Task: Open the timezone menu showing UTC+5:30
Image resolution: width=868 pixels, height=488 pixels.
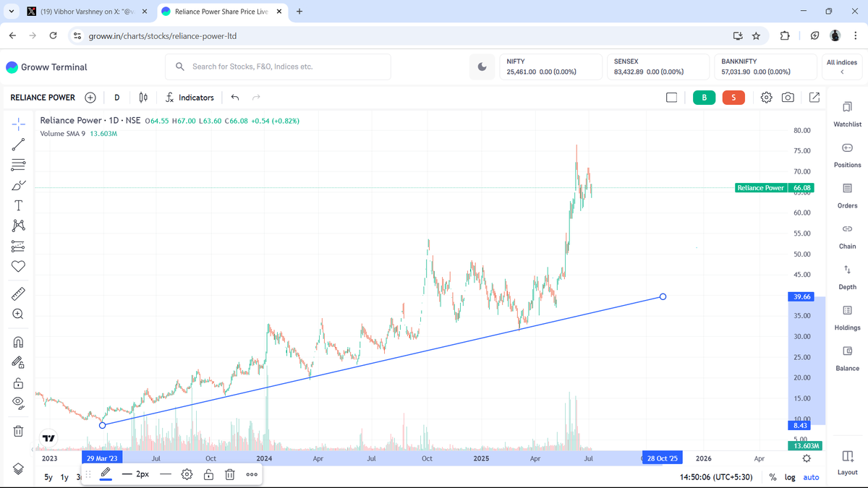Action: point(716,477)
